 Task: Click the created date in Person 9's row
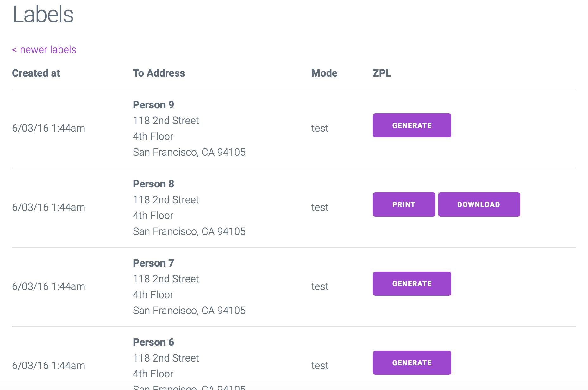(48, 128)
